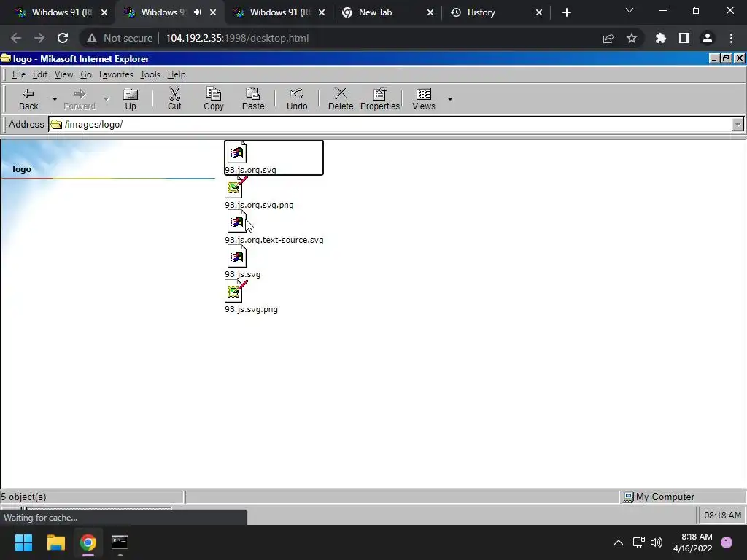
Task: Select the 98.js.org.text-source.svg file icon
Action: (x=237, y=222)
